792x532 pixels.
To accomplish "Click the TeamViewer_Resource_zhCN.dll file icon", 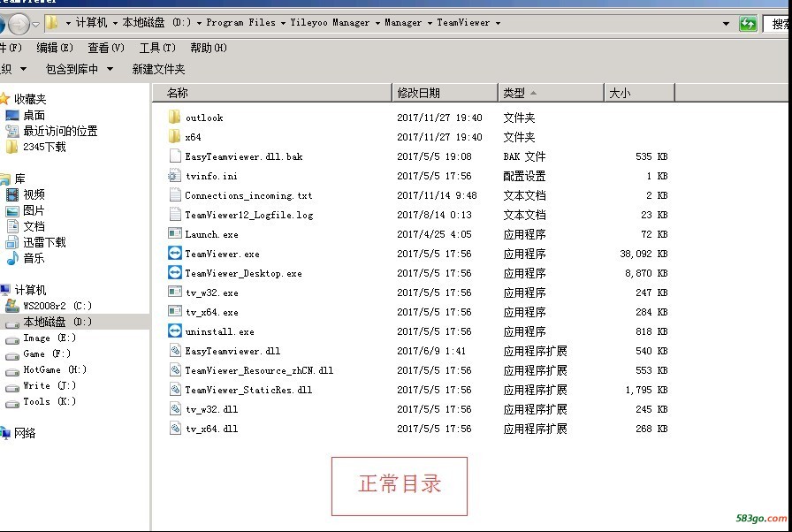I will pyautogui.click(x=175, y=370).
